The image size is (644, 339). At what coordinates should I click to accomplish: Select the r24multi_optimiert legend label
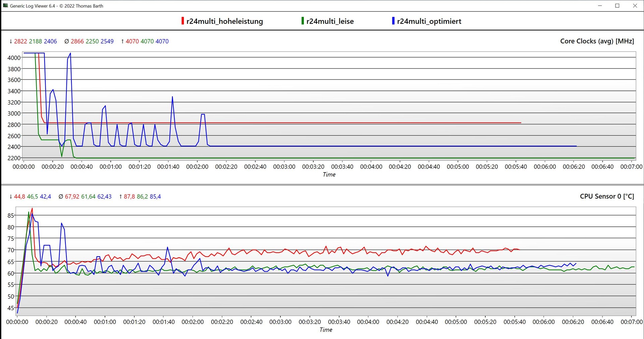(x=429, y=21)
